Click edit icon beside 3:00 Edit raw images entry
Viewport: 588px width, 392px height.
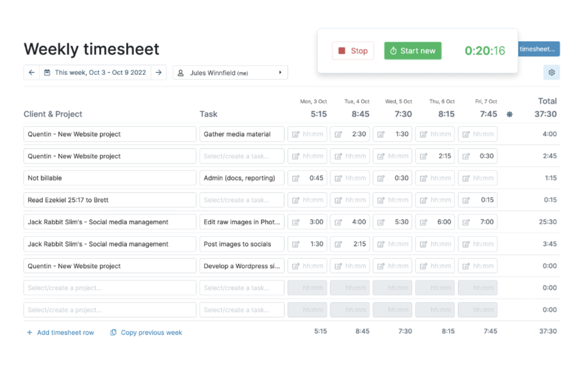pos(296,222)
